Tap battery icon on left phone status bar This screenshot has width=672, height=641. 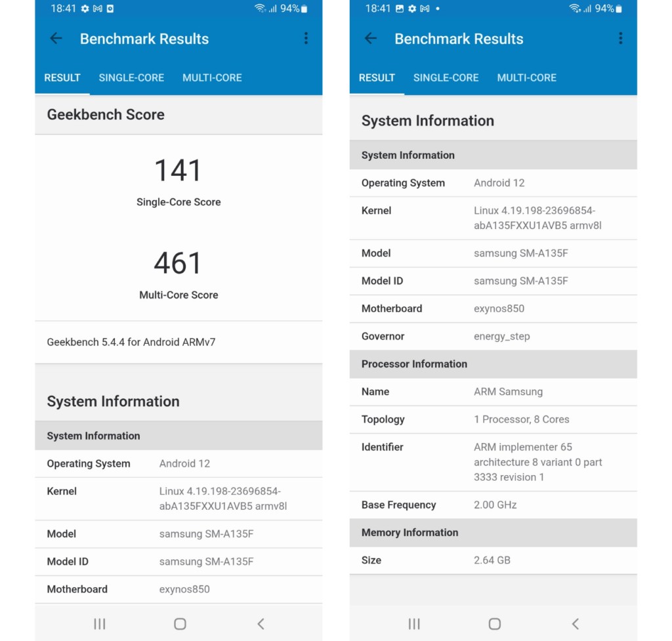304,9
